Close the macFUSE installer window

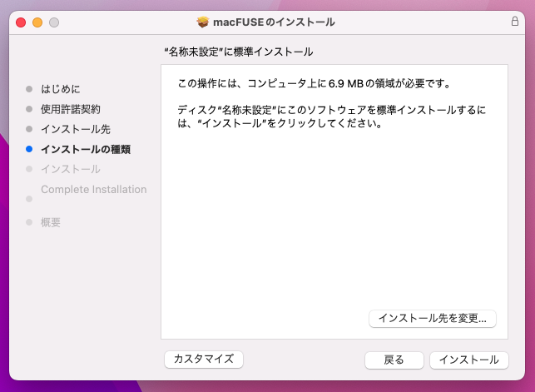click(21, 21)
